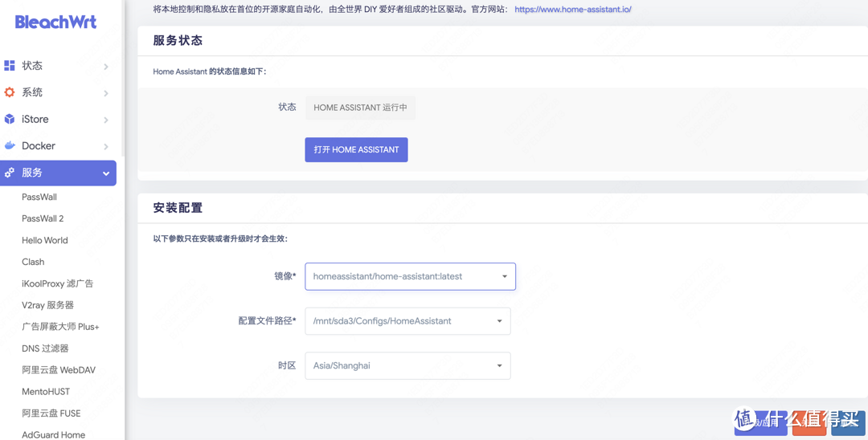Screen dimensions: 868x440
Task: Open MentoHUST service page
Action: point(46,391)
